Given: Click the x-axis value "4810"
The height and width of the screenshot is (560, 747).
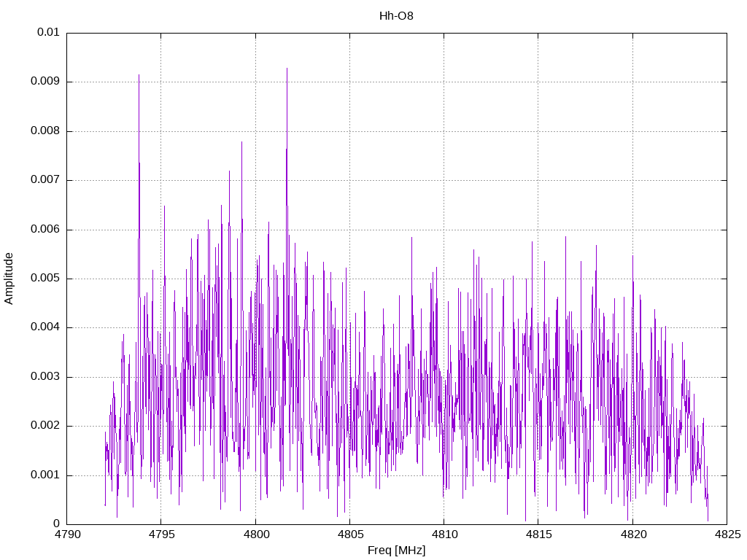Looking at the screenshot, I should (x=444, y=534).
